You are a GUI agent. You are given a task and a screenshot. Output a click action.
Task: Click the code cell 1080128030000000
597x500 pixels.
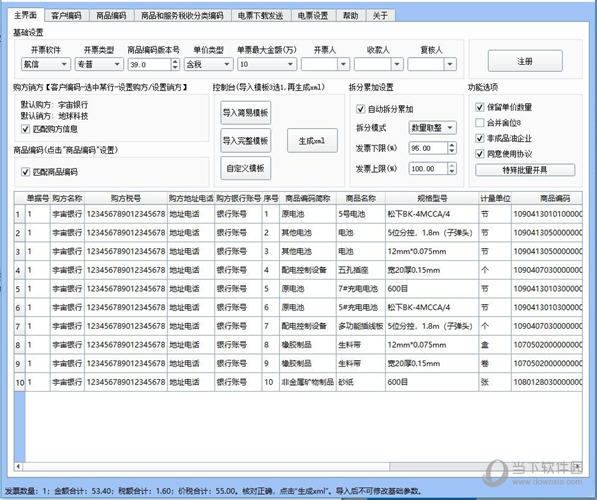pyautogui.click(x=547, y=382)
